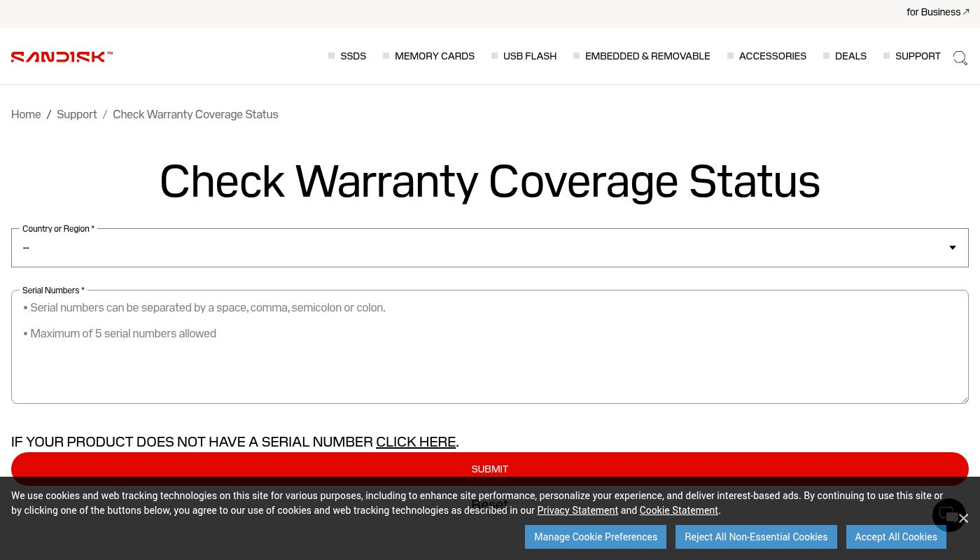Open Embedded & Removable menu
980x560 pixels.
tap(647, 56)
